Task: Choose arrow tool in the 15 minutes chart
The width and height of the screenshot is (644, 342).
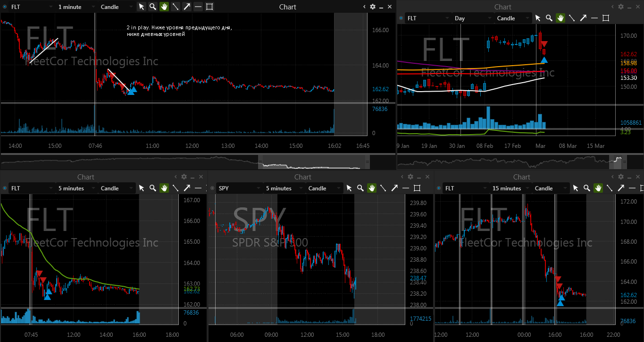Action: point(621,188)
